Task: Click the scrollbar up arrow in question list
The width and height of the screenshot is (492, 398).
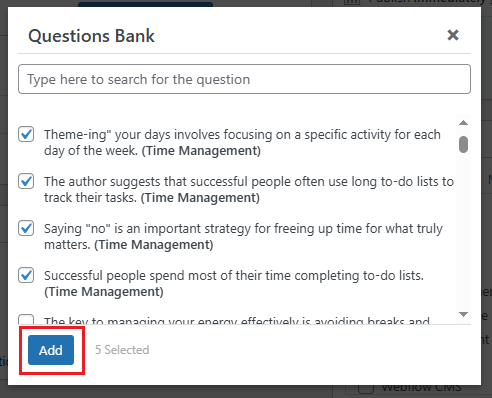Action: (463, 123)
